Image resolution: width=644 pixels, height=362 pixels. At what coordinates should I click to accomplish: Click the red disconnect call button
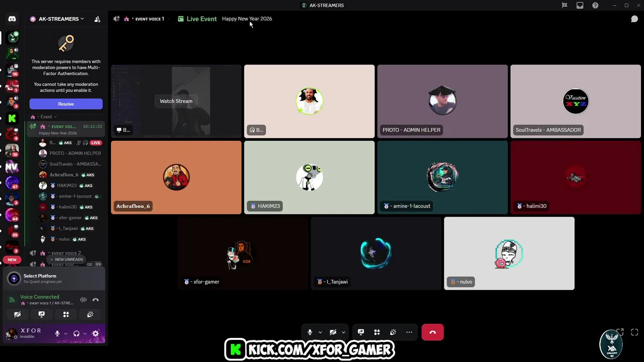coord(433,332)
